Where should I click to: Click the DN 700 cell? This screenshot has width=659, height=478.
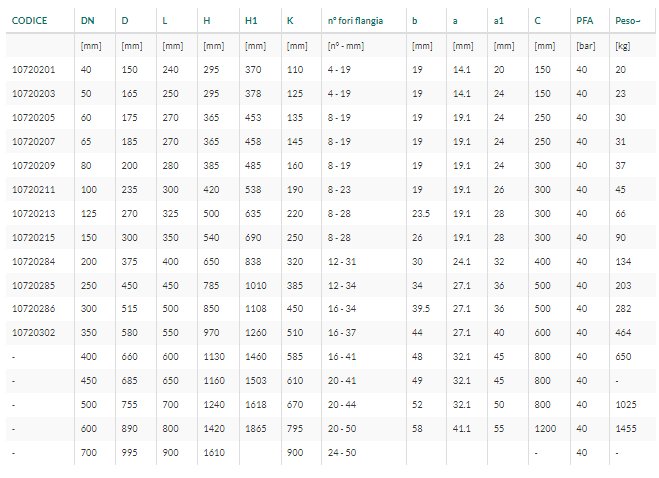[x=89, y=452]
